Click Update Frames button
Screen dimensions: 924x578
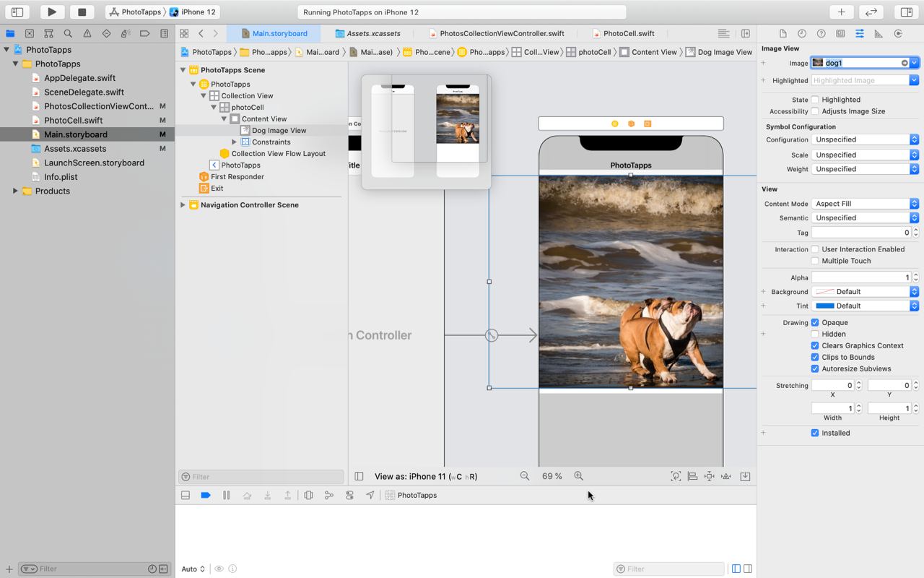pyautogui.click(x=676, y=476)
